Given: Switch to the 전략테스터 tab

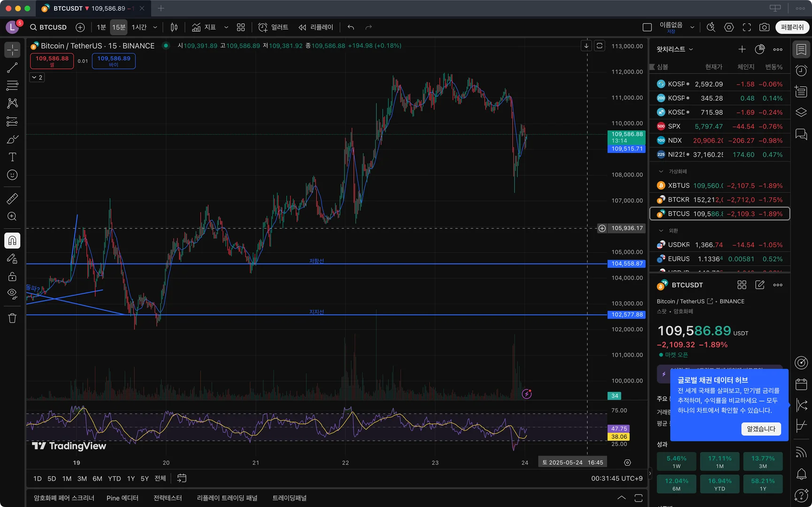Looking at the screenshot, I should click(168, 498).
